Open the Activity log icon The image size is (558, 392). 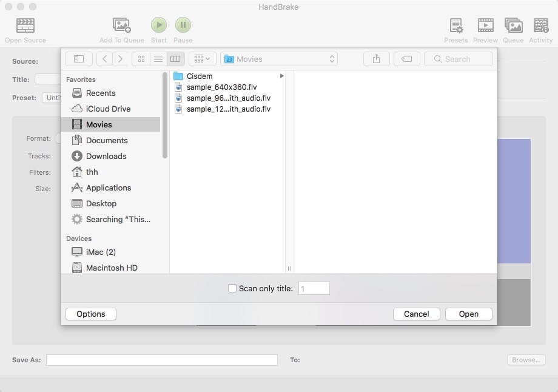540,25
